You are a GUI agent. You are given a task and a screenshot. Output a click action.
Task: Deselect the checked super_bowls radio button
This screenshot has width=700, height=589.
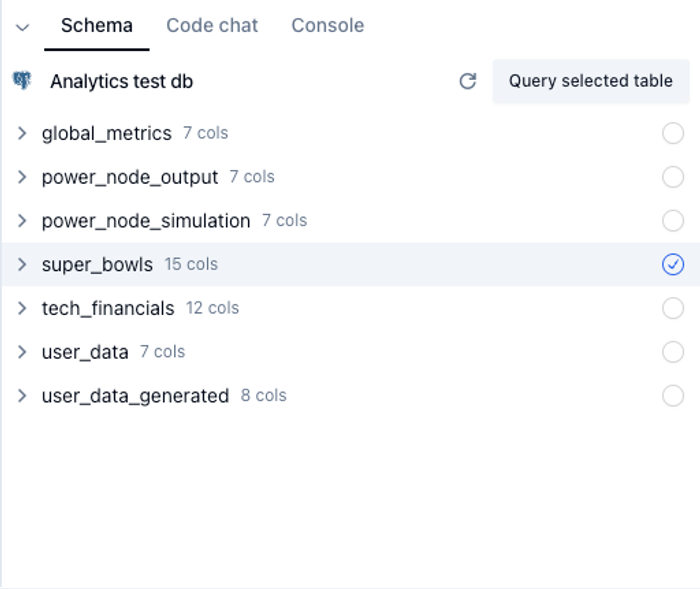click(673, 264)
